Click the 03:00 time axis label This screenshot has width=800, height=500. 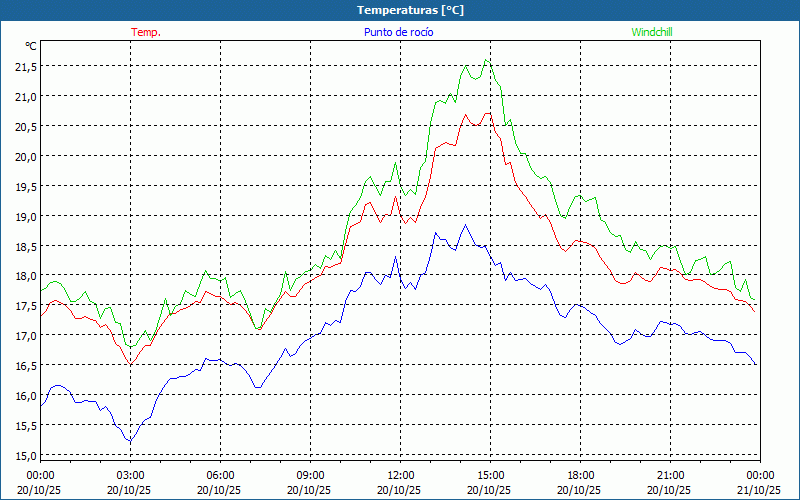tap(130, 475)
